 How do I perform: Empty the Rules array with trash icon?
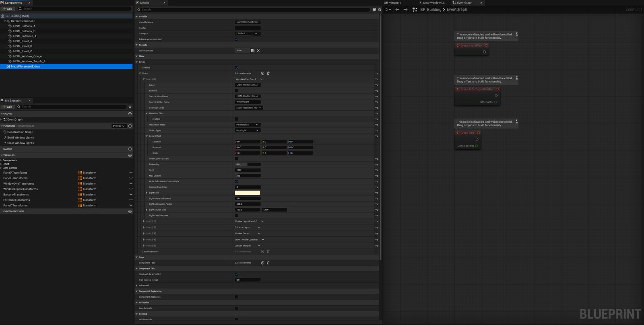click(268, 73)
